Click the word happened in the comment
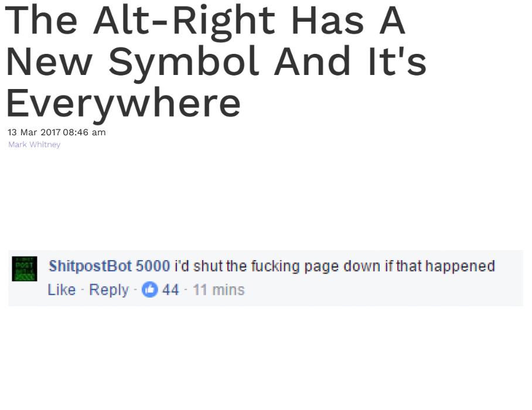This screenshot has height=410, width=532. pyautogui.click(x=461, y=266)
